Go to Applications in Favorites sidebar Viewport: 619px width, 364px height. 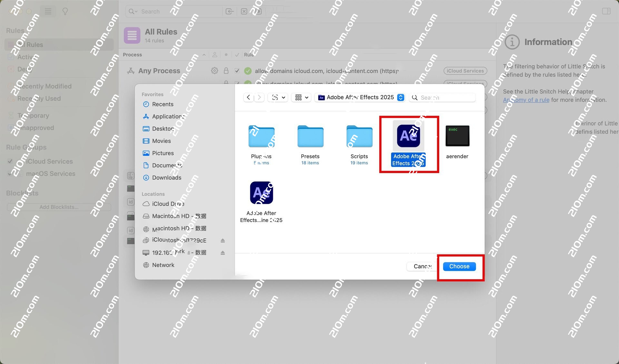[x=168, y=116]
